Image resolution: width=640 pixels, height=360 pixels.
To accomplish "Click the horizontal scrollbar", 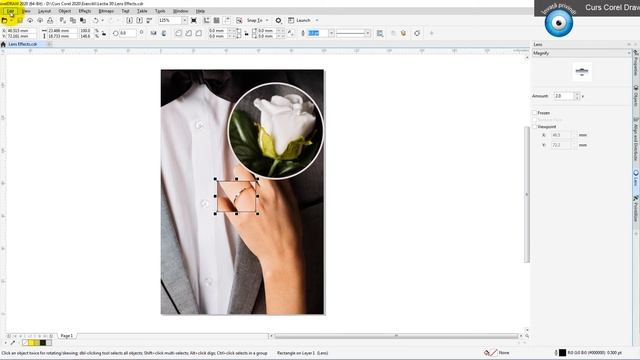I will coord(396,336).
